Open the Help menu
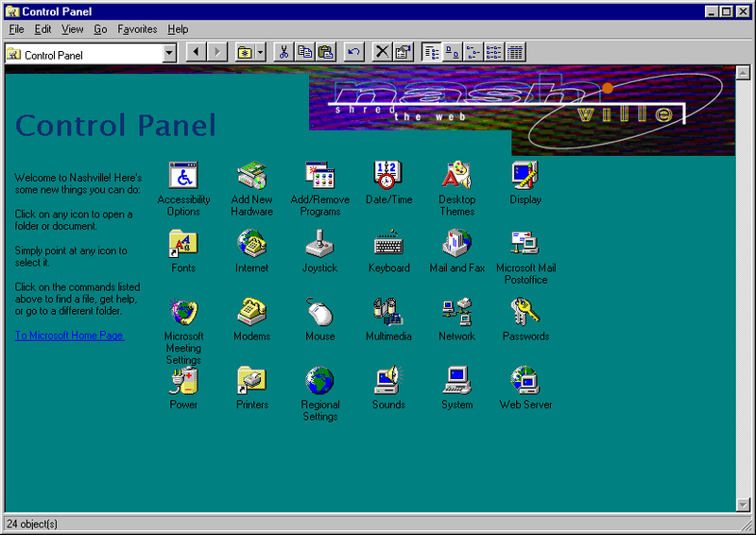The image size is (756, 535). [178, 29]
